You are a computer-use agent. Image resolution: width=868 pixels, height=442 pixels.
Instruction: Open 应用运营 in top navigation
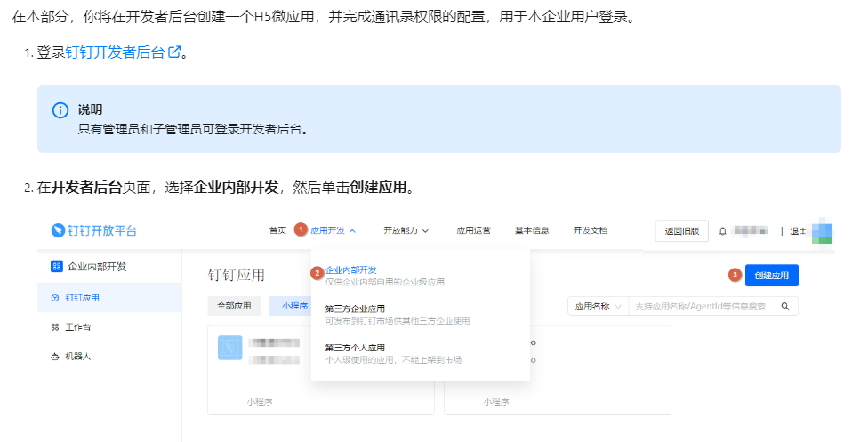(x=473, y=230)
